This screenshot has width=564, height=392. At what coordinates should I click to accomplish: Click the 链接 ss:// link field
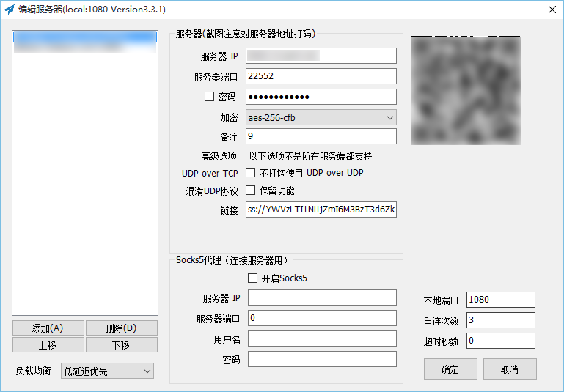click(321, 210)
